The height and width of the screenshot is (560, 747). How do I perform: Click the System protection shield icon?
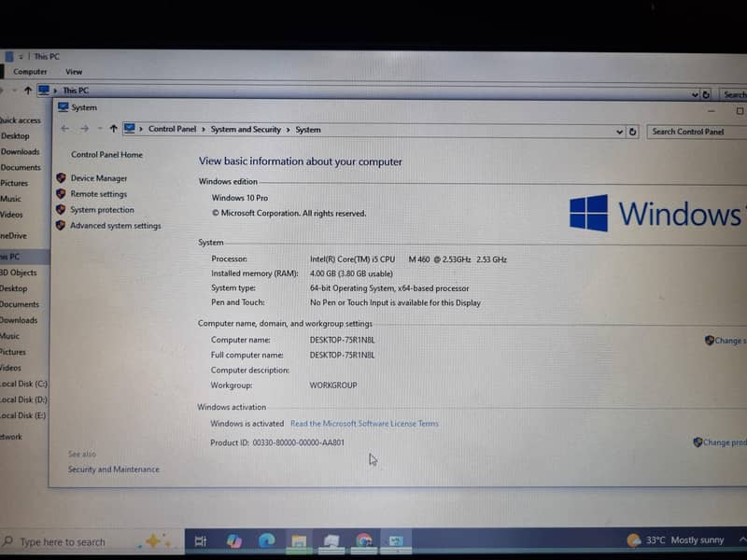coord(61,209)
